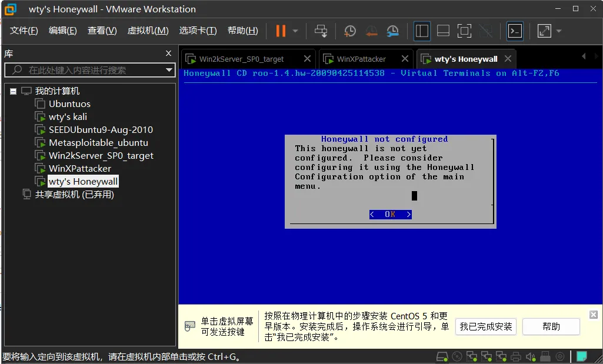
Task: Open the 选项卡(T) menu
Action: [198, 31]
